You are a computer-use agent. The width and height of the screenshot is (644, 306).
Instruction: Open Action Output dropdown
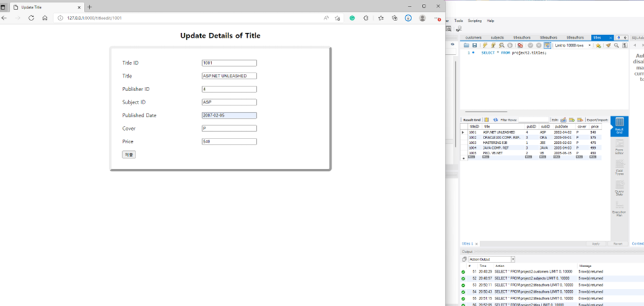[x=491, y=259]
